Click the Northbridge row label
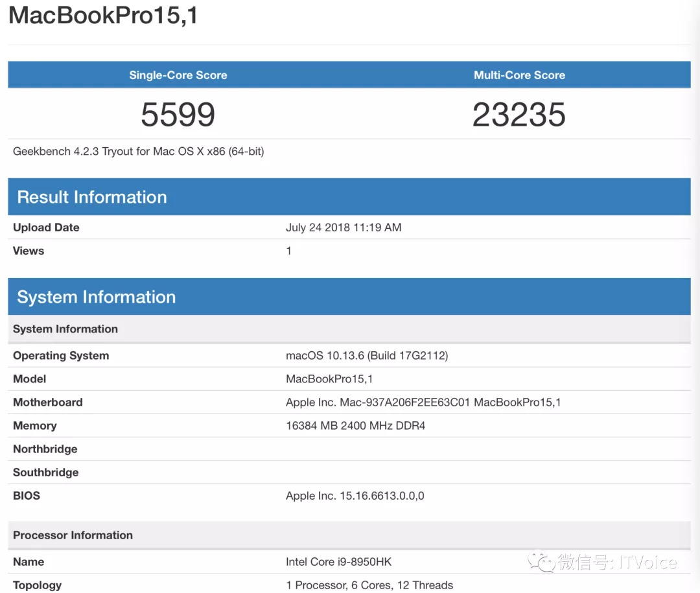The width and height of the screenshot is (700, 593). (x=45, y=448)
